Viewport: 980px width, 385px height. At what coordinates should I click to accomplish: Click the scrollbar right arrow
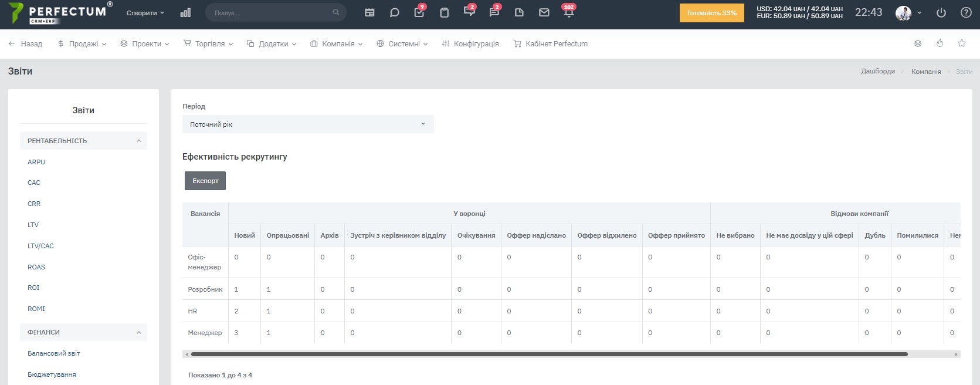coord(957,354)
